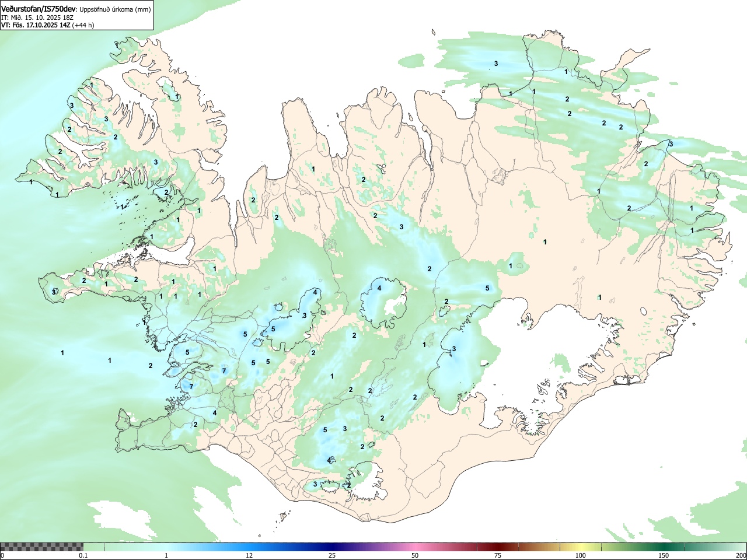Pick the dark green color at scale value 150

coord(664,547)
